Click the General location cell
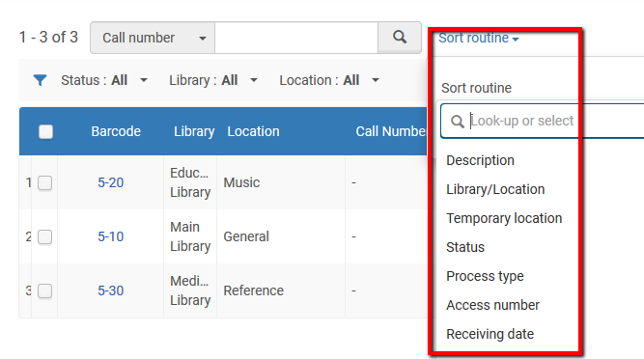 click(246, 236)
